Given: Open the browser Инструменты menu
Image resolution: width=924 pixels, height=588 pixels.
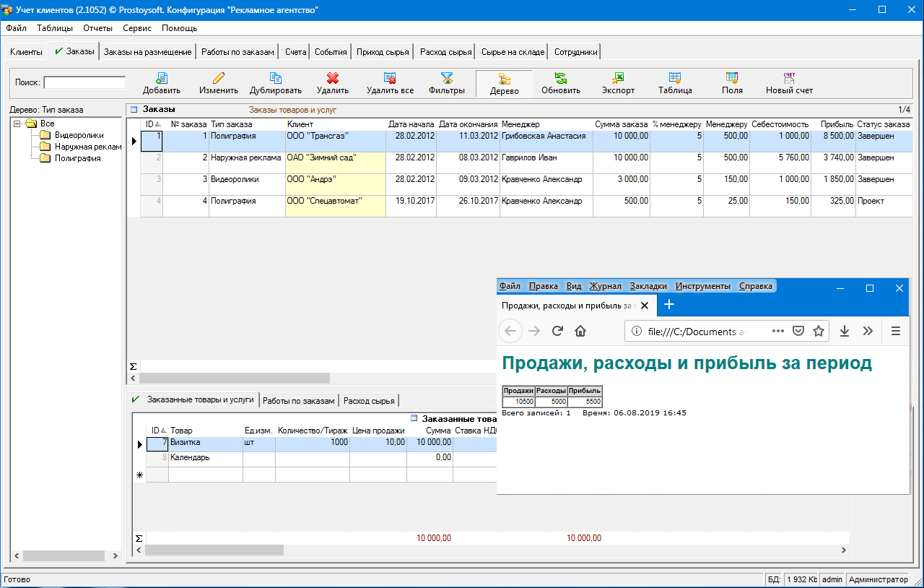Looking at the screenshot, I should pos(702,286).
